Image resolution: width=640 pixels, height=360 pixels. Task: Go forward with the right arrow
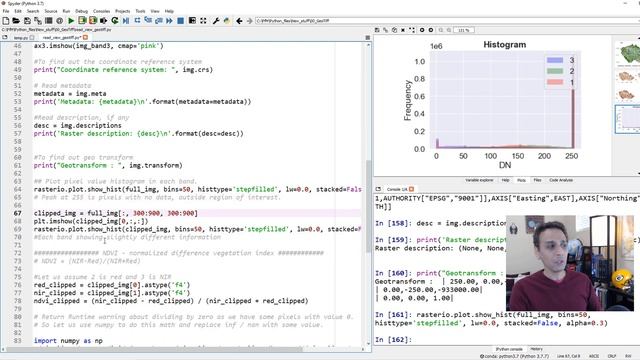tap(249, 20)
